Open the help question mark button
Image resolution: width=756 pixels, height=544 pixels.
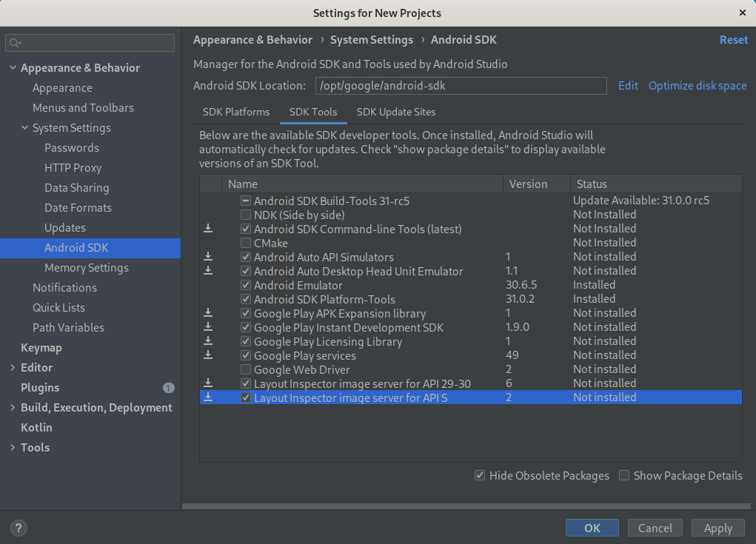tap(19, 528)
